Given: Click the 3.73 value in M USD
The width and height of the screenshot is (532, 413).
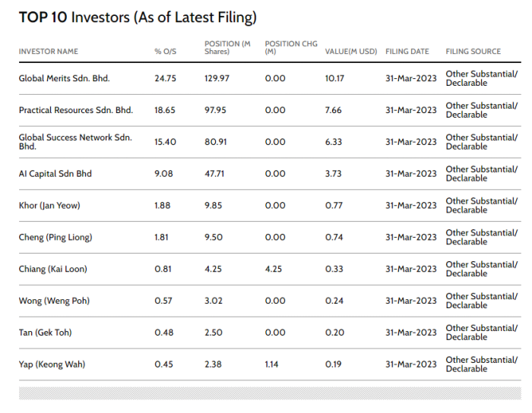Looking at the screenshot, I should pos(333,174).
